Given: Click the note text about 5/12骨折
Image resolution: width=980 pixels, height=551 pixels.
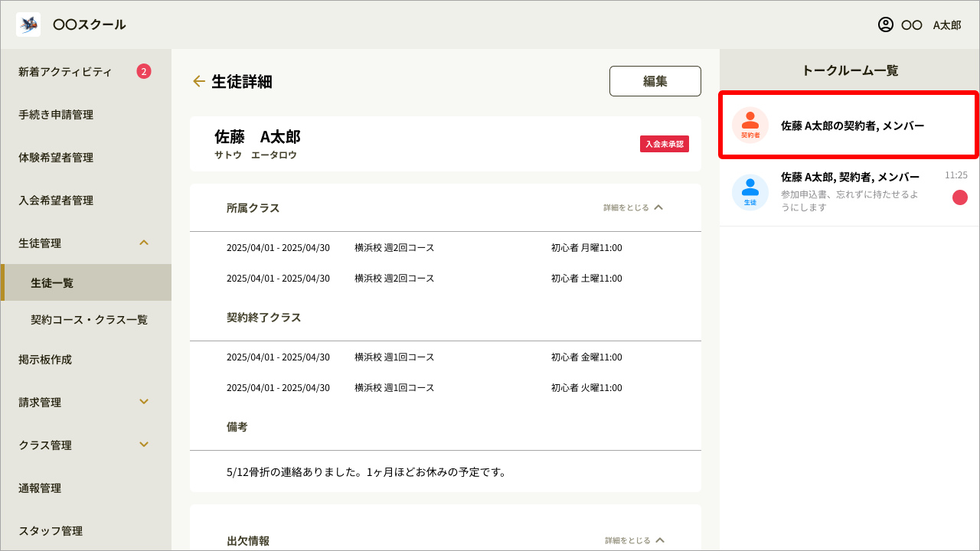Looking at the screenshot, I should coord(367,471).
